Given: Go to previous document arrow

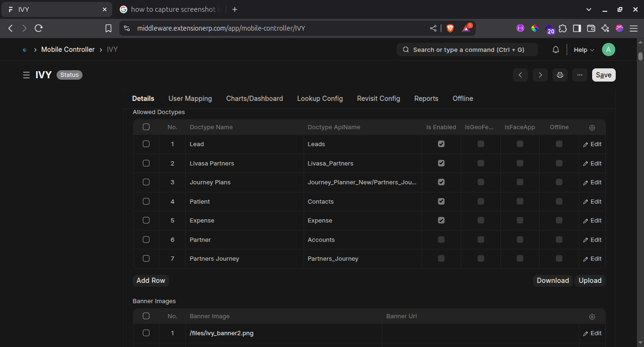Looking at the screenshot, I should [520, 75].
